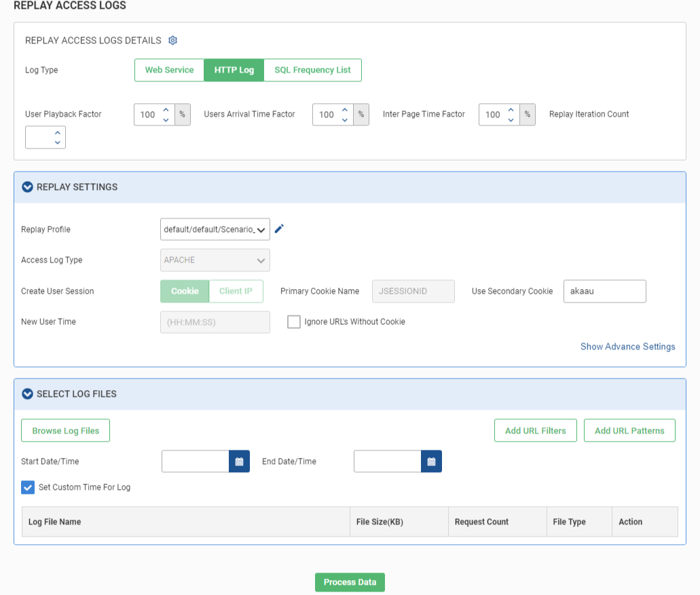
Task: Select the Web Service log type tab
Action: pyautogui.click(x=169, y=70)
